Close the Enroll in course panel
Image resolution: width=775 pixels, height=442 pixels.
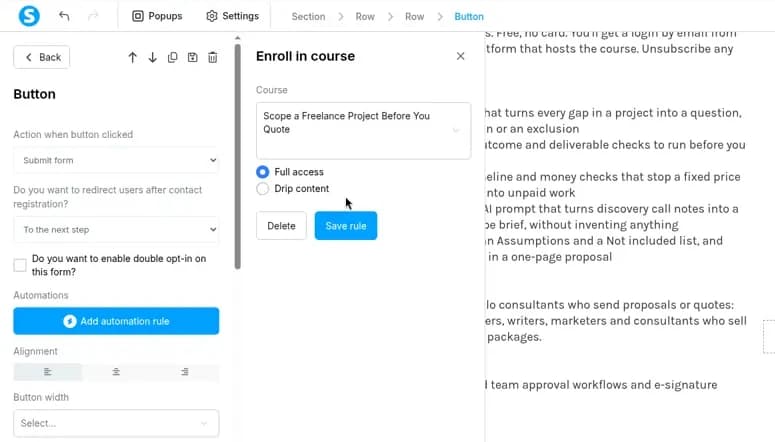[x=460, y=56]
